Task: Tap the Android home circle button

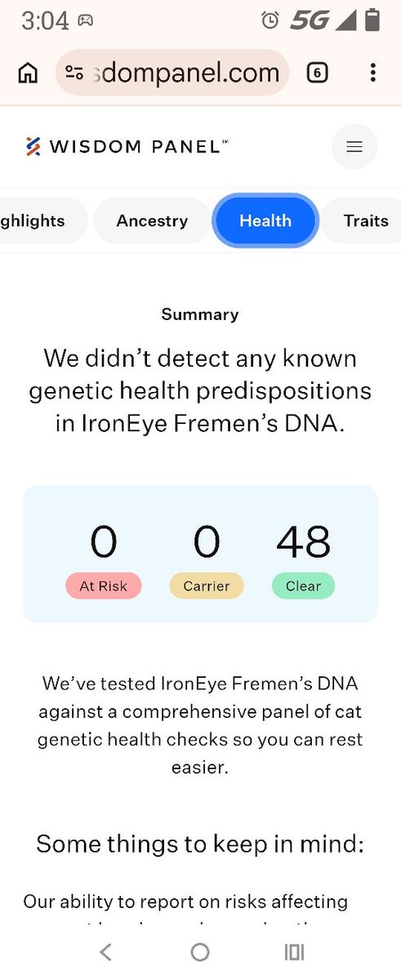Action: click(200, 951)
